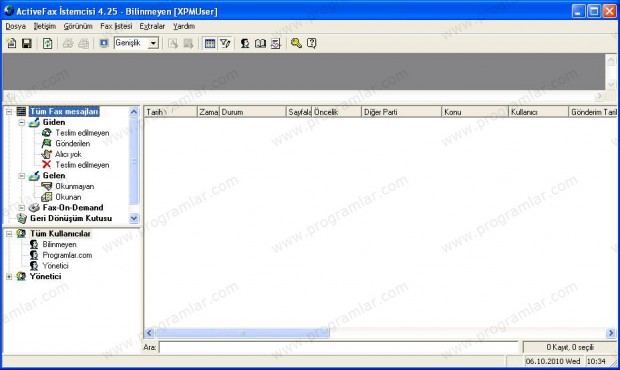Sort by the Kullanıcı column header

tap(539, 112)
